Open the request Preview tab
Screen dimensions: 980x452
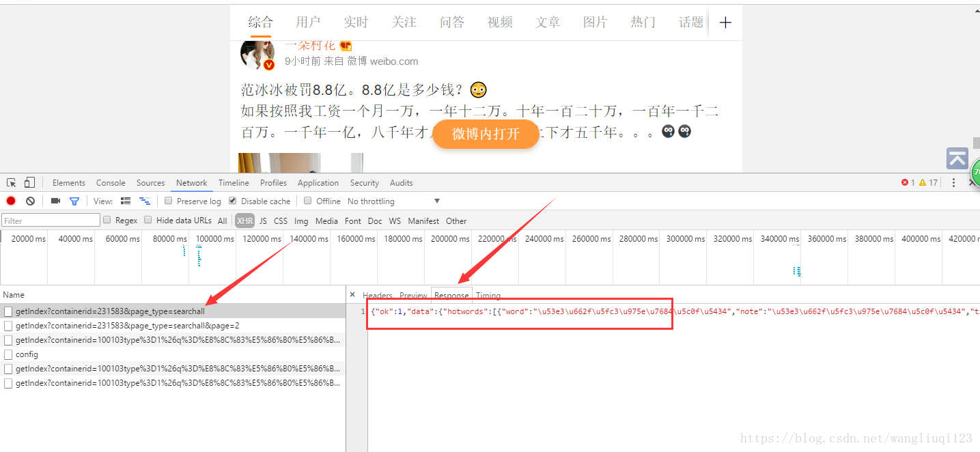(x=413, y=296)
